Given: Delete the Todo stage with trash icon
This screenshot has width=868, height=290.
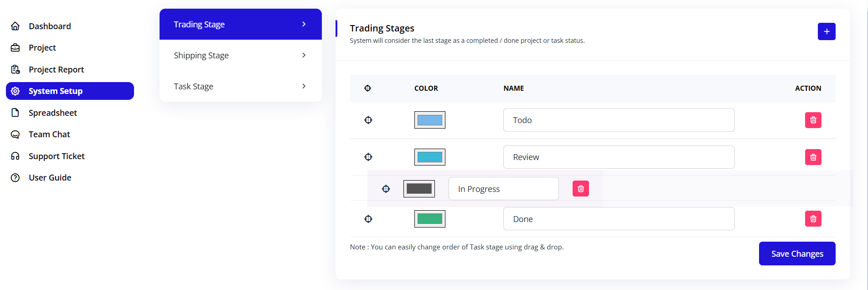Looking at the screenshot, I should (x=813, y=120).
